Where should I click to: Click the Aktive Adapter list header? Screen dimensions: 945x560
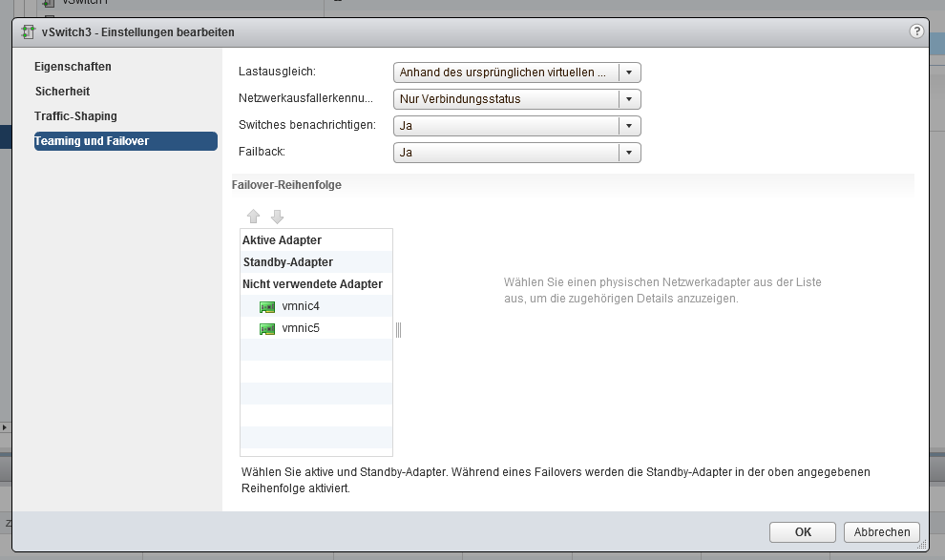point(282,240)
